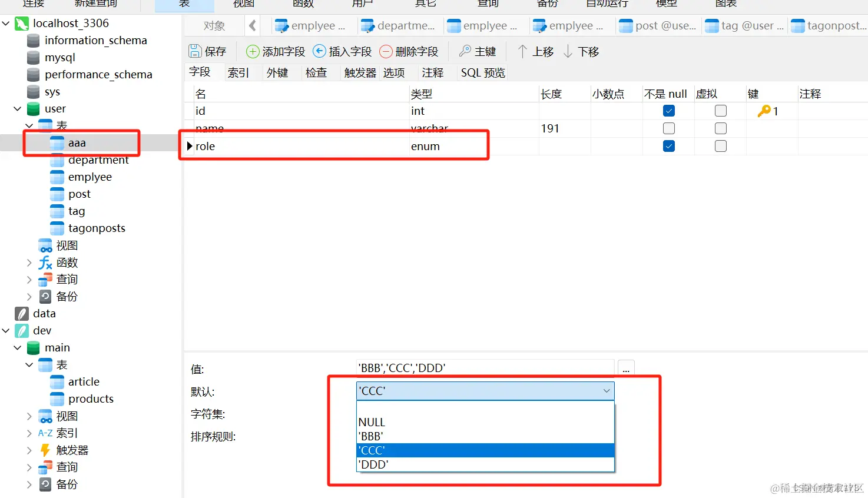Image resolution: width=868 pixels, height=498 pixels.
Task: Click the backup icon under main
Action: coord(45,484)
